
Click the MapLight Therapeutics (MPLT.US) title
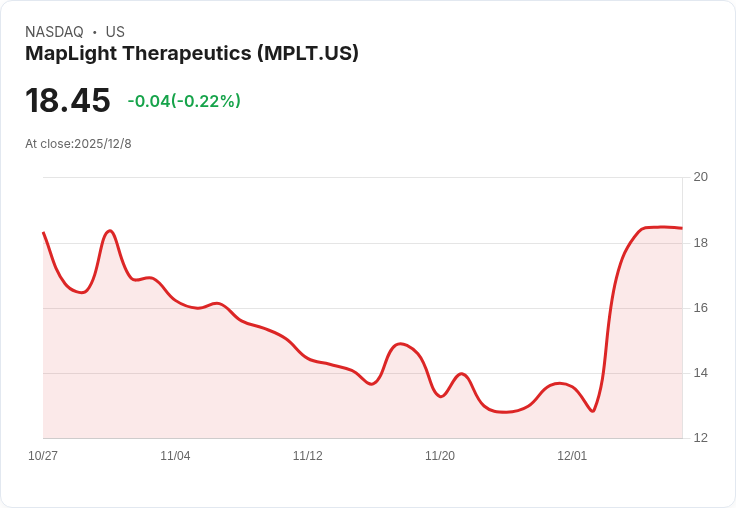point(192,54)
